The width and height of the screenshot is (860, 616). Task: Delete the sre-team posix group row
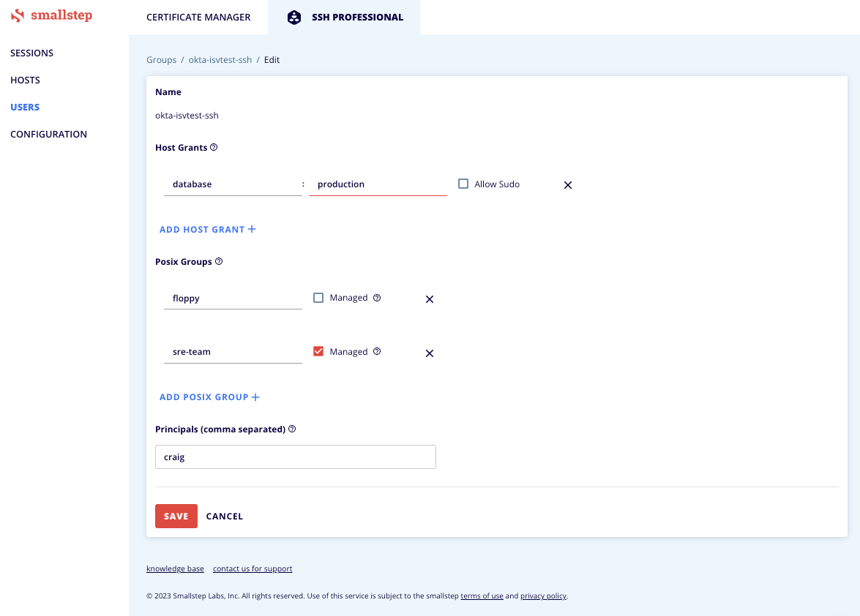click(x=430, y=353)
